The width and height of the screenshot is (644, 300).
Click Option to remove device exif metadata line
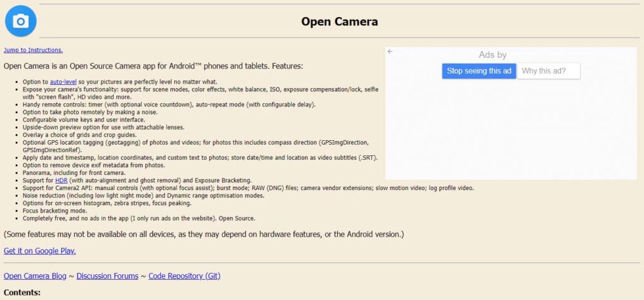coord(94,165)
